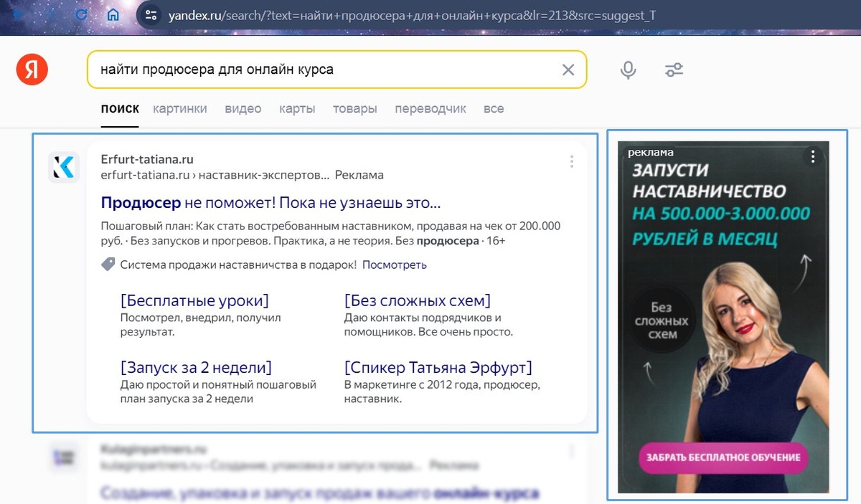Click erfurt-tatiana.ru breadcrumb URL
This screenshot has width=861, height=504.
pyautogui.click(x=215, y=175)
